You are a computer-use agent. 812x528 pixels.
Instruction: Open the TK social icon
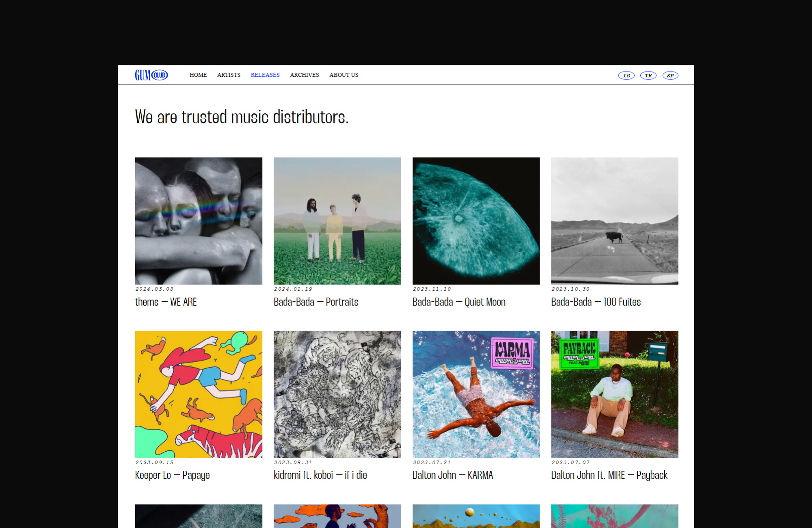click(x=648, y=76)
